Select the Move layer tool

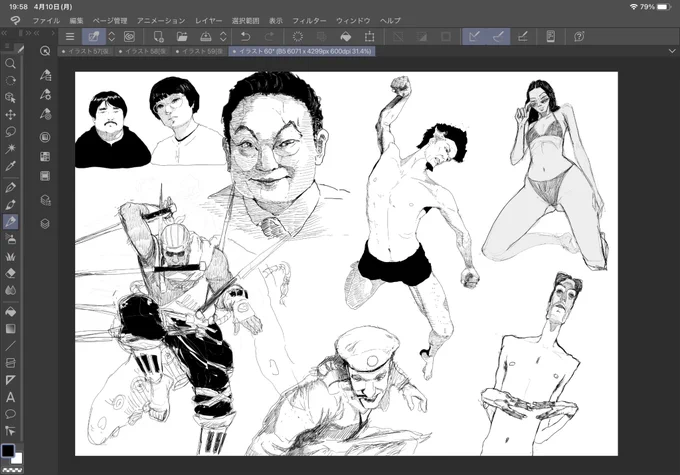tap(10, 115)
